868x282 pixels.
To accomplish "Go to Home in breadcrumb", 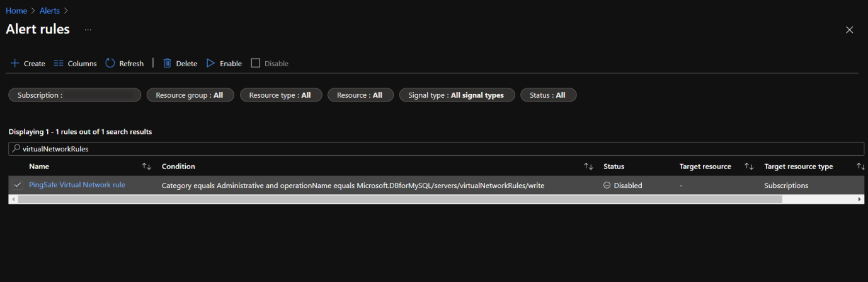I will click(x=16, y=11).
